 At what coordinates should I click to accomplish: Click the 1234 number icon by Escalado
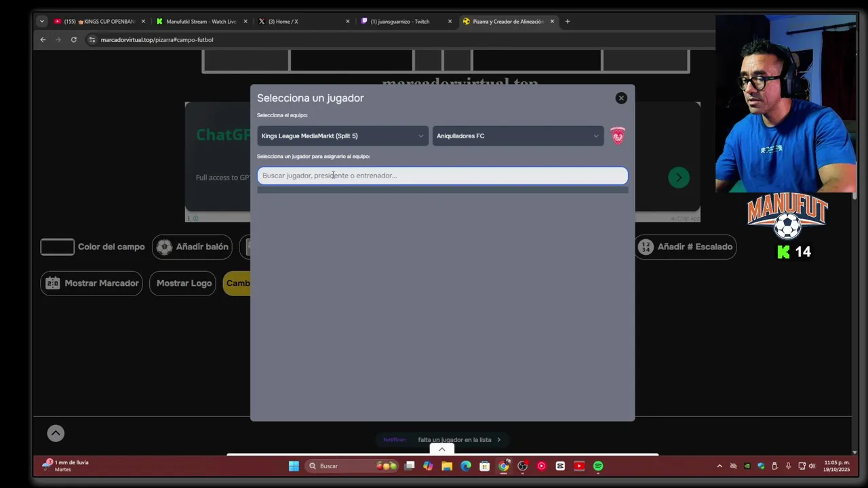(x=646, y=247)
